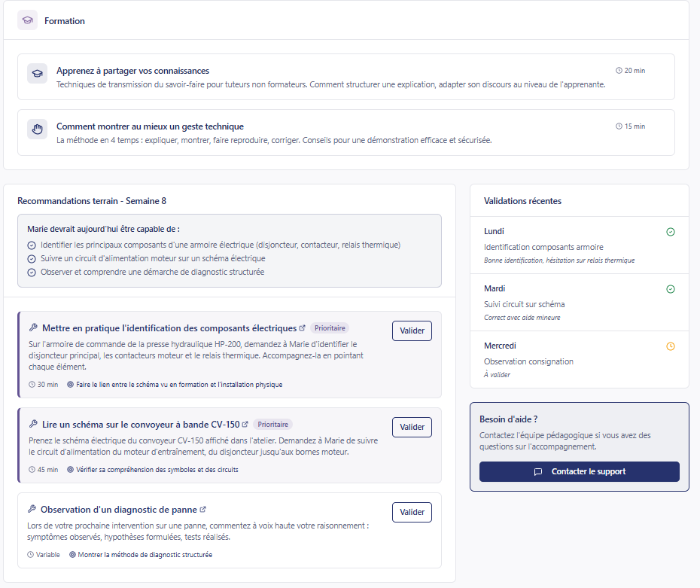The width and height of the screenshot is (700, 588).
Task: Click the Contacter le support button
Action: click(579, 471)
